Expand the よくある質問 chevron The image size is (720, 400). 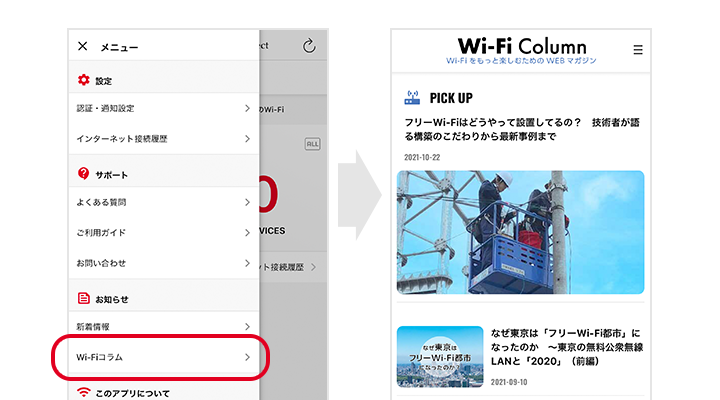coord(247,202)
